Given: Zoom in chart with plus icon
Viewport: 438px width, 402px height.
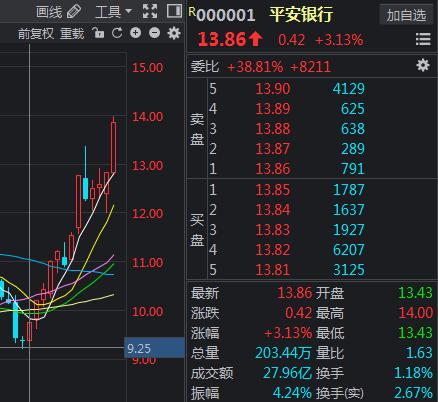Looking at the screenshot, I should (x=135, y=33).
